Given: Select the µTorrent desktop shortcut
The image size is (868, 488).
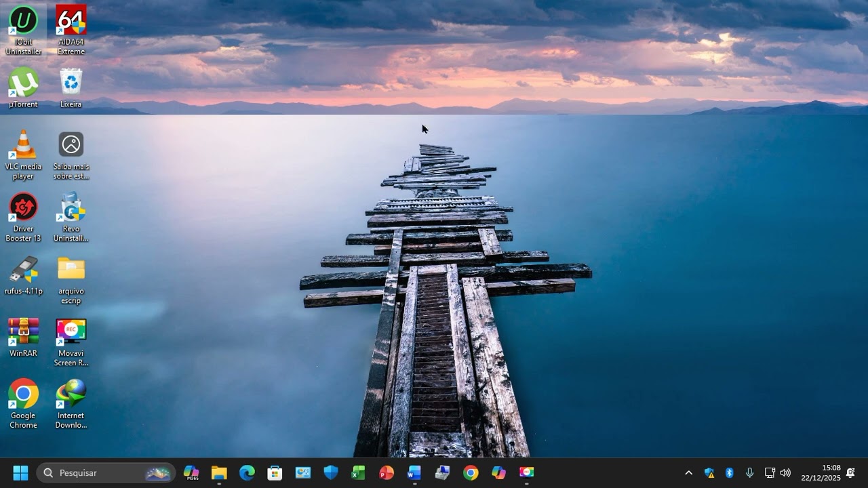Looking at the screenshot, I should coord(23,88).
